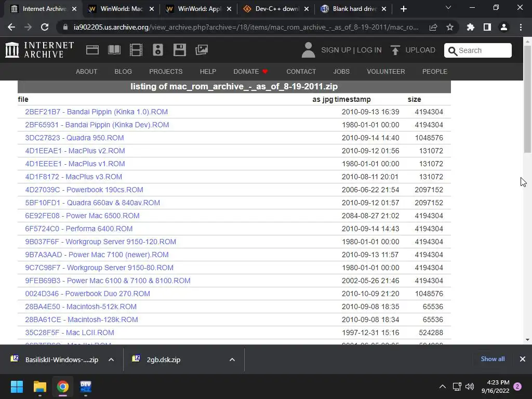The height and width of the screenshot is (399, 532).
Task: Open the images icon
Action: [x=202, y=50]
